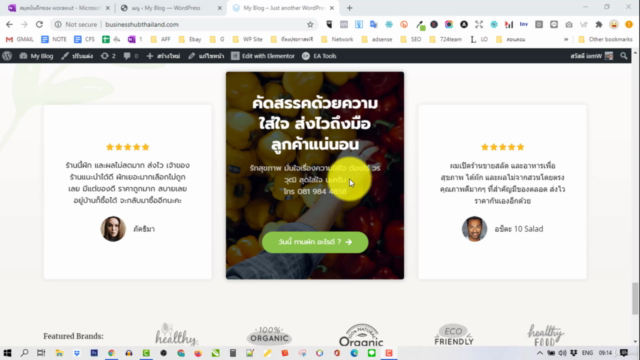The height and width of the screenshot is (360, 640).
Task: Click the '100% ORGANIC' brand logo
Action: tap(269, 336)
